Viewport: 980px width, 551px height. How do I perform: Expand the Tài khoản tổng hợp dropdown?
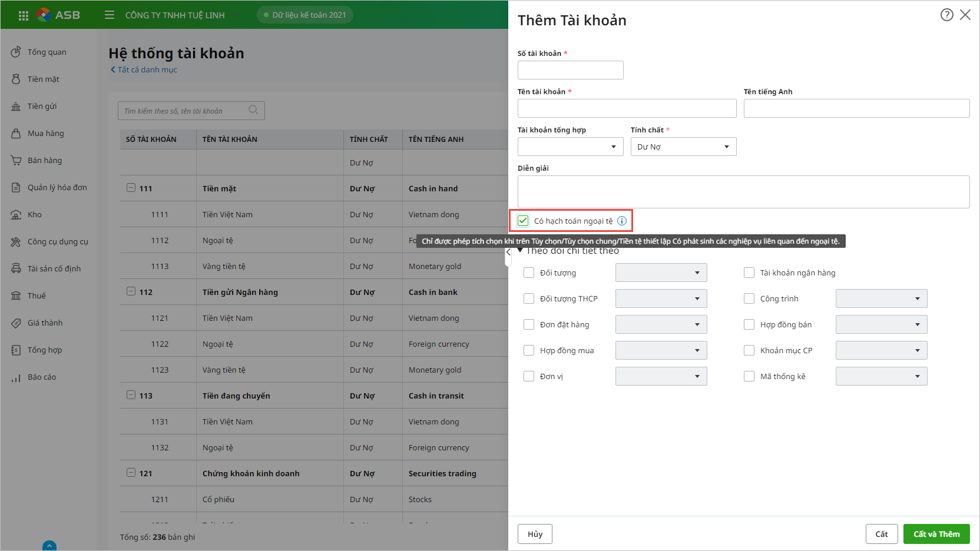coord(570,147)
